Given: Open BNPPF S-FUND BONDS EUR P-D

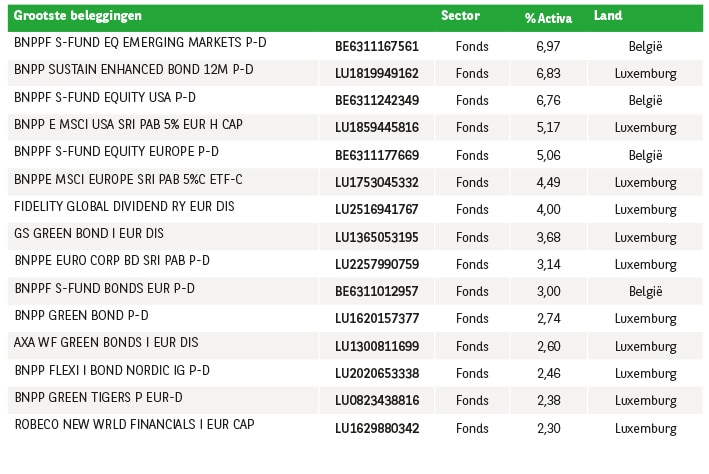Looking at the screenshot, I should click(x=105, y=289).
